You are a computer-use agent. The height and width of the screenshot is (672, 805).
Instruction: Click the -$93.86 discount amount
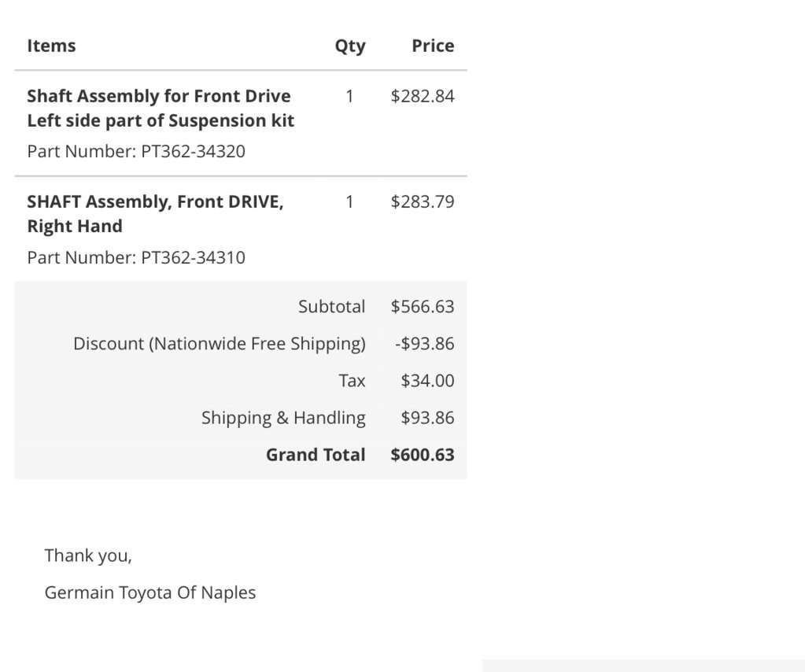pyautogui.click(x=425, y=343)
